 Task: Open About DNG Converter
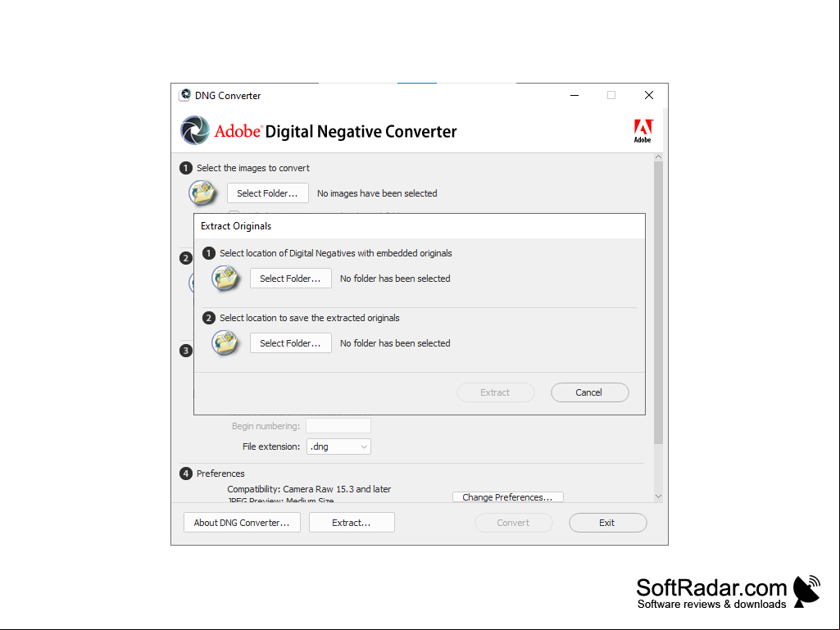click(x=242, y=523)
